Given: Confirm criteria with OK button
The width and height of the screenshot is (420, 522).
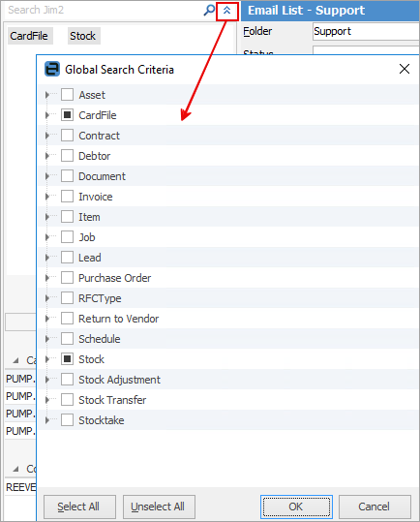Looking at the screenshot, I should (x=296, y=507).
